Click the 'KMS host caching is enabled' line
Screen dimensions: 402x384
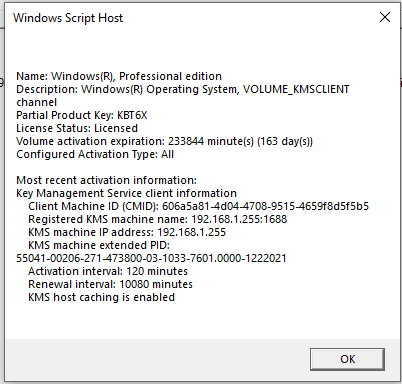(102, 297)
